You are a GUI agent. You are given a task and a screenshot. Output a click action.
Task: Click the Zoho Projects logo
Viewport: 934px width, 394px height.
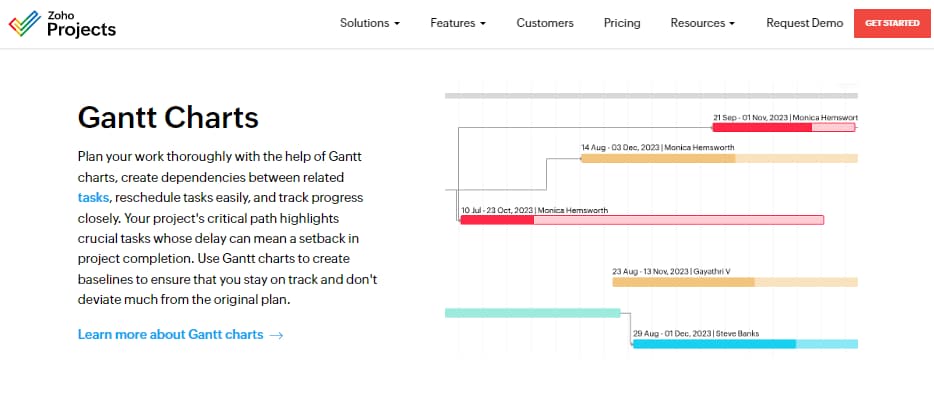pos(62,24)
